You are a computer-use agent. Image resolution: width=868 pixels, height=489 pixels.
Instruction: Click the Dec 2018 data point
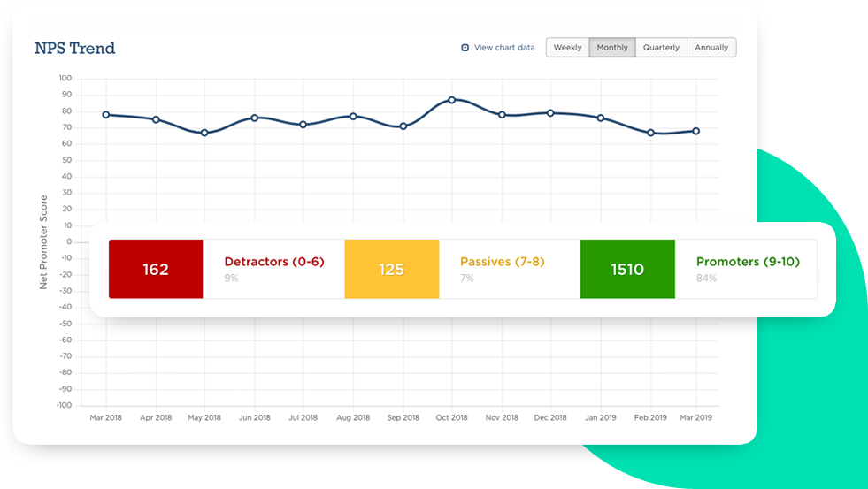click(550, 113)
